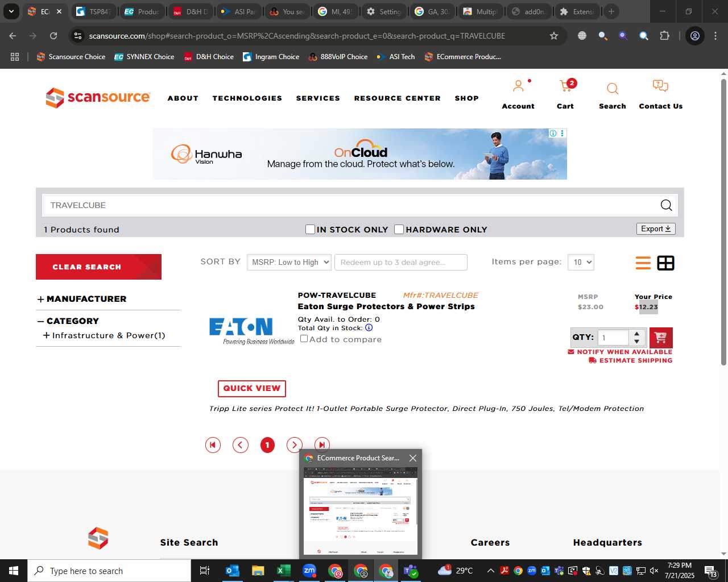Viewport: 728px width, 582px height.
Task: Reload the page in Chrome
Action: pos(53,36)
